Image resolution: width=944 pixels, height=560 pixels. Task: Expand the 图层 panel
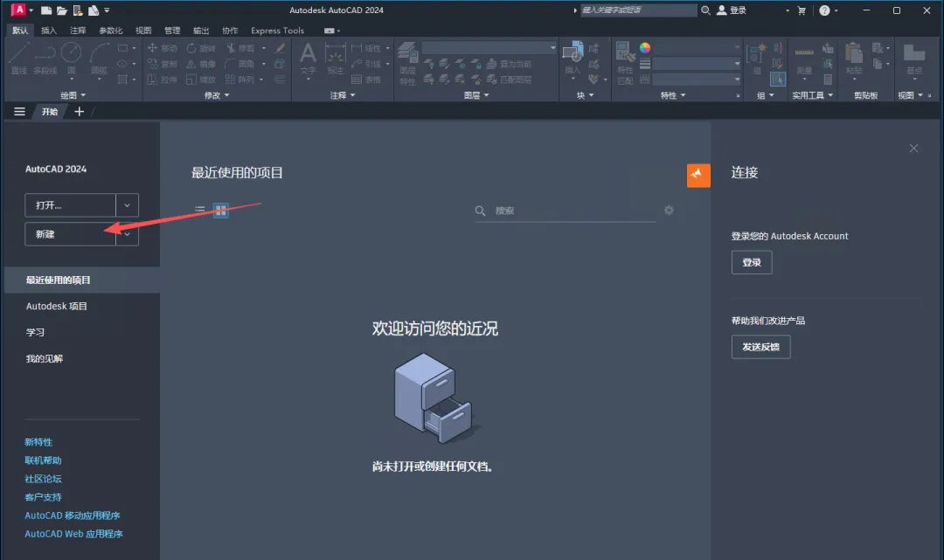pyautogui.click(x=476, y=95)
